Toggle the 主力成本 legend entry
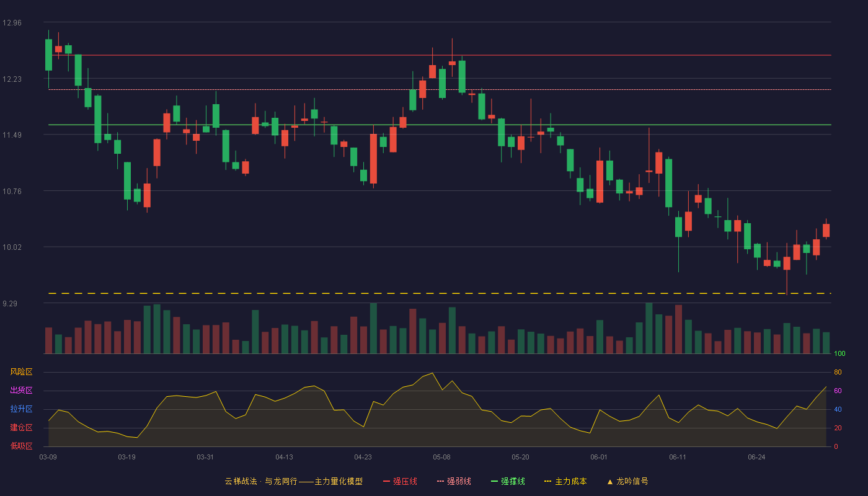This screenshot has width=868, height=496. [565, 481]
